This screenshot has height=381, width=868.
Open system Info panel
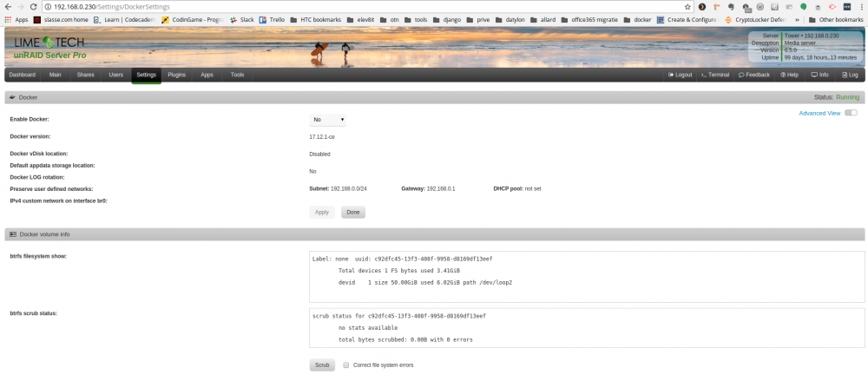click(820, 75)
